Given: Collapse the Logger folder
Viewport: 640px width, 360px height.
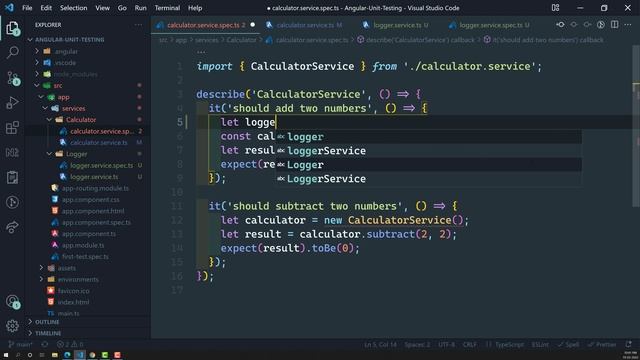Looking at the screenshot, I should (49, 154).
